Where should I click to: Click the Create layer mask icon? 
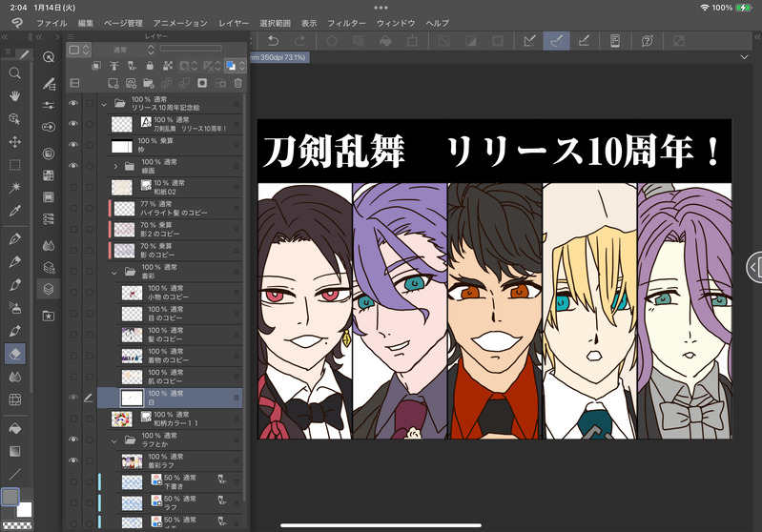(202, 84)
